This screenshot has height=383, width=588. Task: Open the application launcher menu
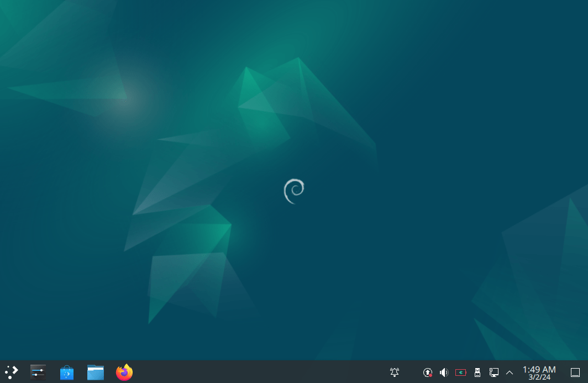[11, 371]
